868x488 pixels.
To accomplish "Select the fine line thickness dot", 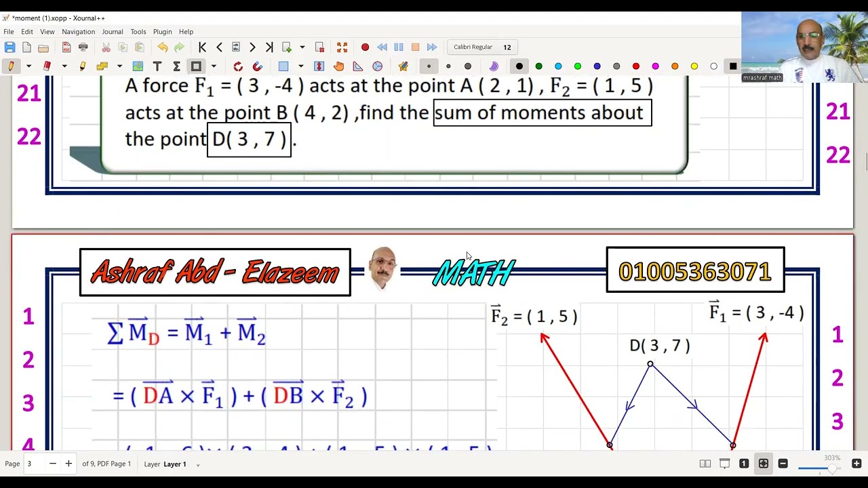I will pos(429,66).
